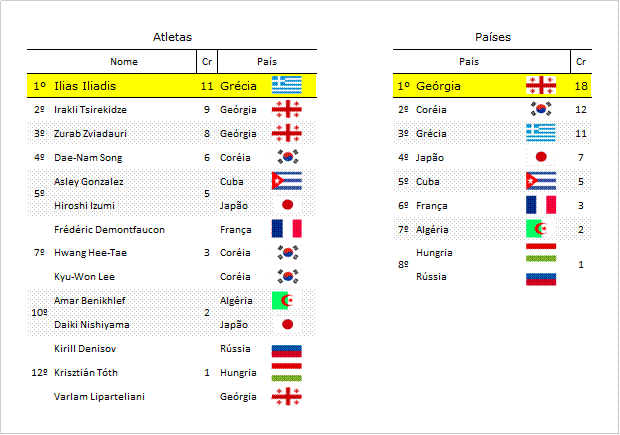Screen dimensions: 620x435
Task: Click the score 18 for Geórgia
Action: pos(581,86)
